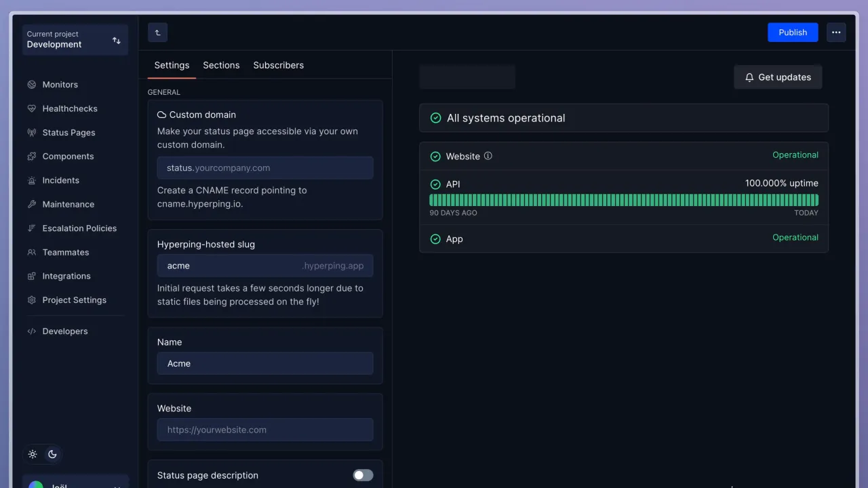The image size is (868, 488).
Task: Click the Developers code icon
Action: [31, 331]
